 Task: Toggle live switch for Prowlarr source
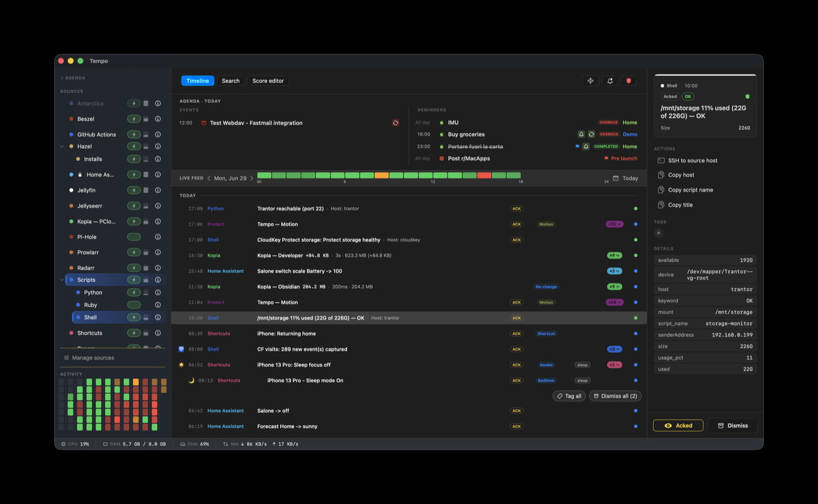point(134,253)
